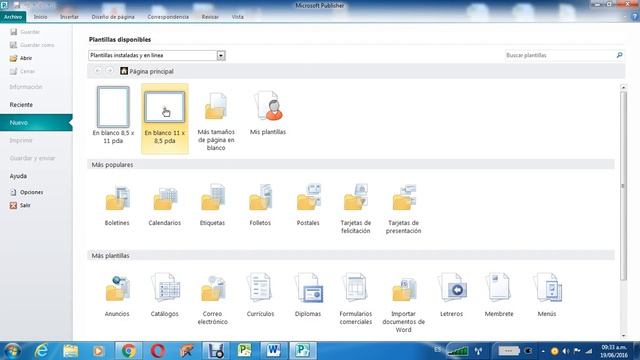The width and height of the screenshot is (640, 360).
Task: Open the Calendarios template folder
Action: click(x=165, y=204)
